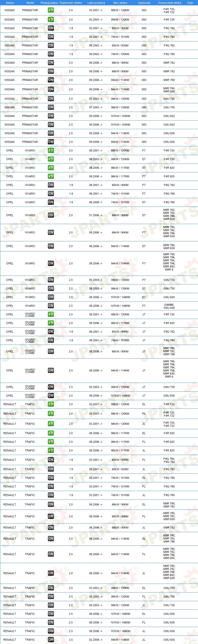Image resolution: width=198 pixels, height=644 pixels.
Task: Click the Model column header
Action: click(30, 3)
